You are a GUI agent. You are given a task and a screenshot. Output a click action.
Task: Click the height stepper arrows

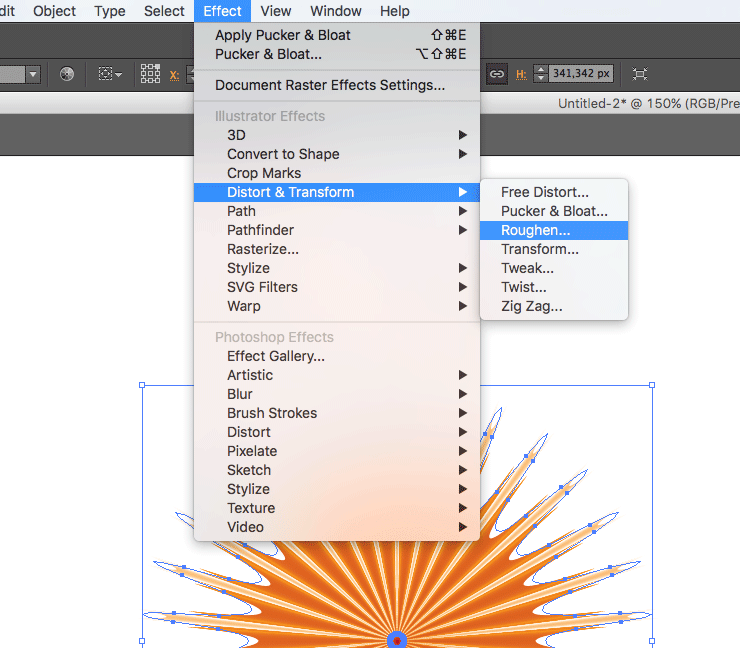click(541, 74)
